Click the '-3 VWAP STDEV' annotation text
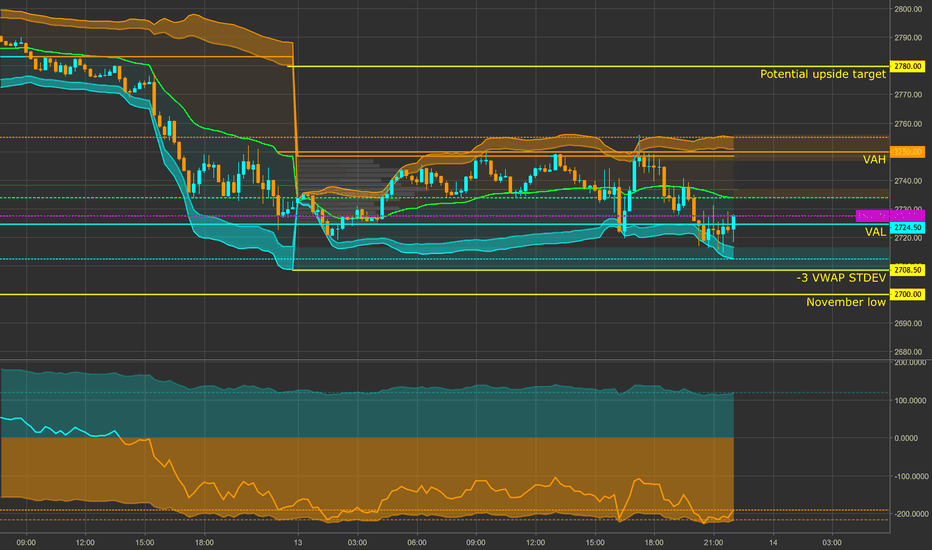 point(840,278)
